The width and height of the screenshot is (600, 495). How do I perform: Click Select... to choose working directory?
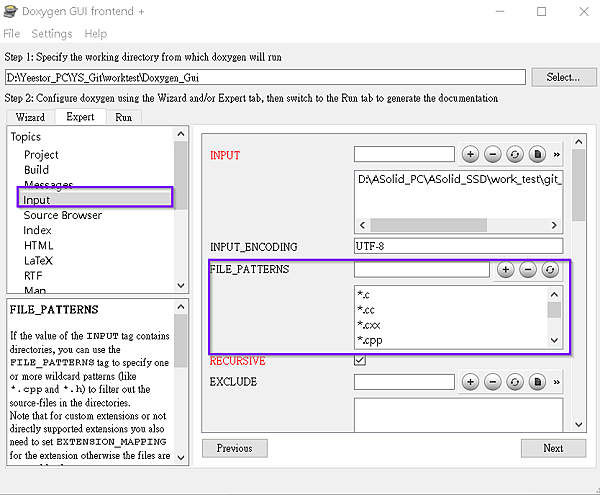[x=563, y=77]
